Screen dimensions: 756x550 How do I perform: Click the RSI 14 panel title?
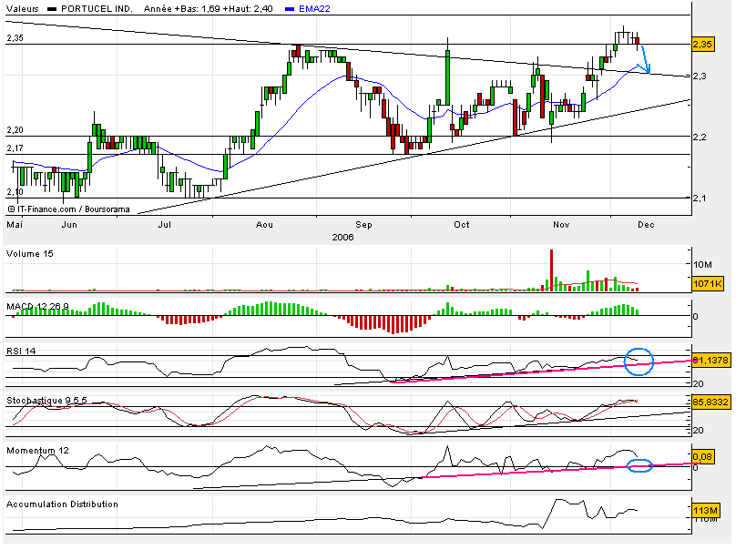(21, 351)
